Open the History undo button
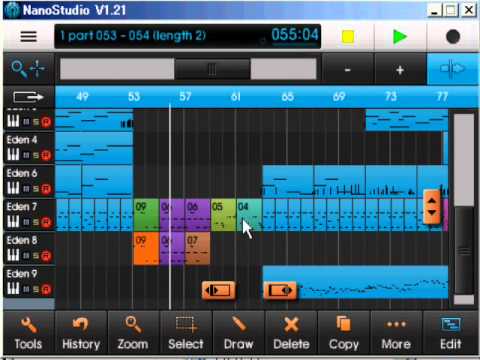 click(81, 333)
